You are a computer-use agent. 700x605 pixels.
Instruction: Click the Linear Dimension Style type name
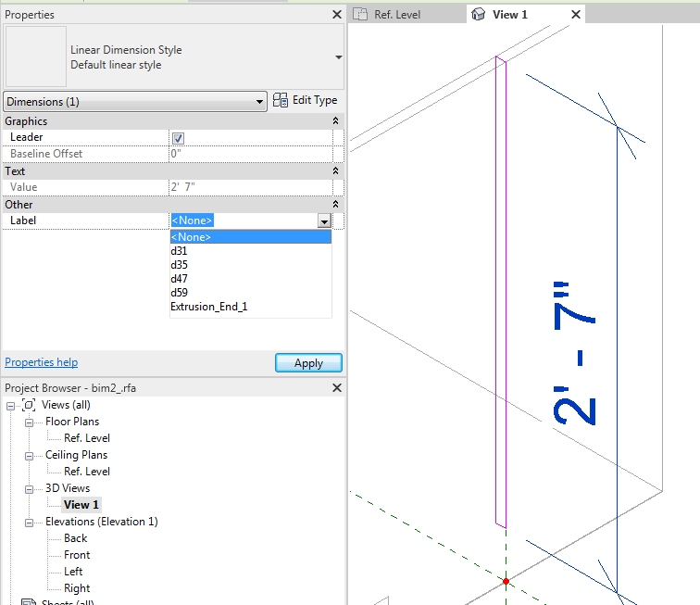click(x=126, y=50)
